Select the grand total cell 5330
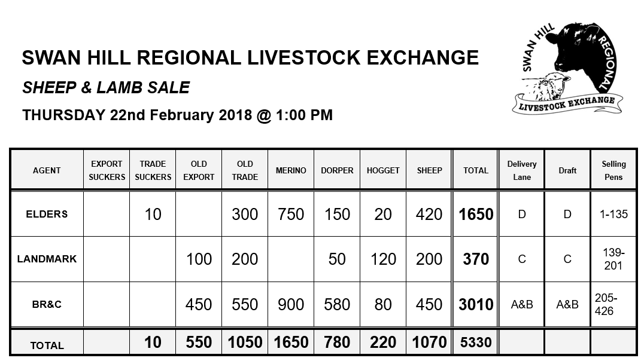644x364 pixels. pyautogui.click(x=476, y=342)
